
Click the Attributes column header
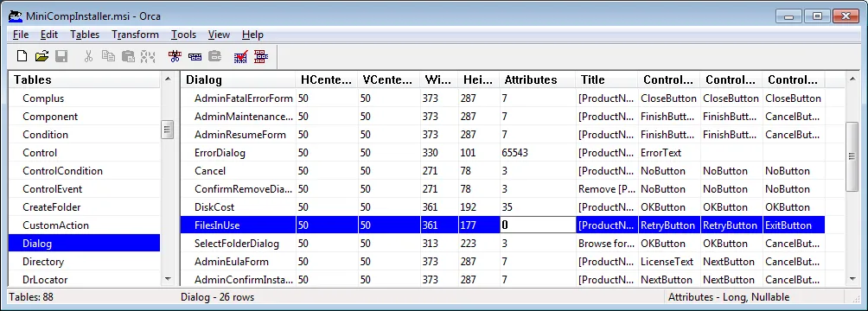[x=538, y=79]
